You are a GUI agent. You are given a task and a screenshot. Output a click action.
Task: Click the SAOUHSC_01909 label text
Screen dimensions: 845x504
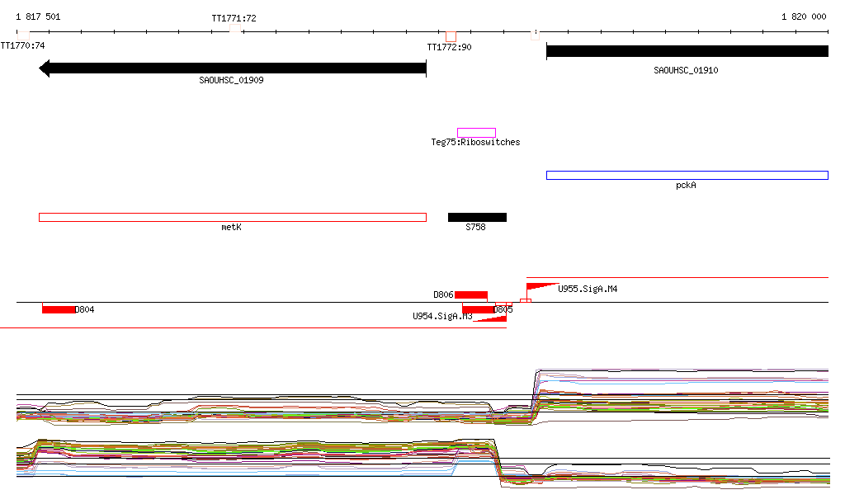click(231, 80)
